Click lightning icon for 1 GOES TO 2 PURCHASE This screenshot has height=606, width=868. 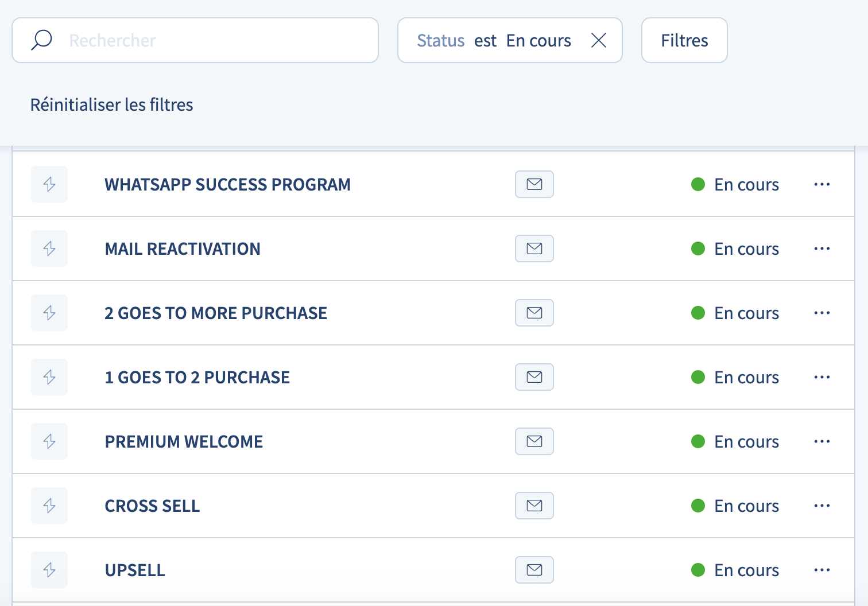click(x=49, y=377)
